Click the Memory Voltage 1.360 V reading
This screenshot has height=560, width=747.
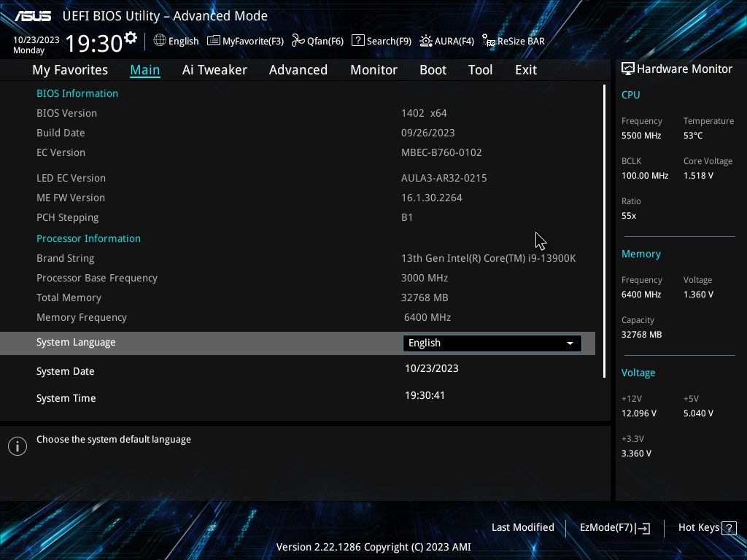tap(698, 295)
